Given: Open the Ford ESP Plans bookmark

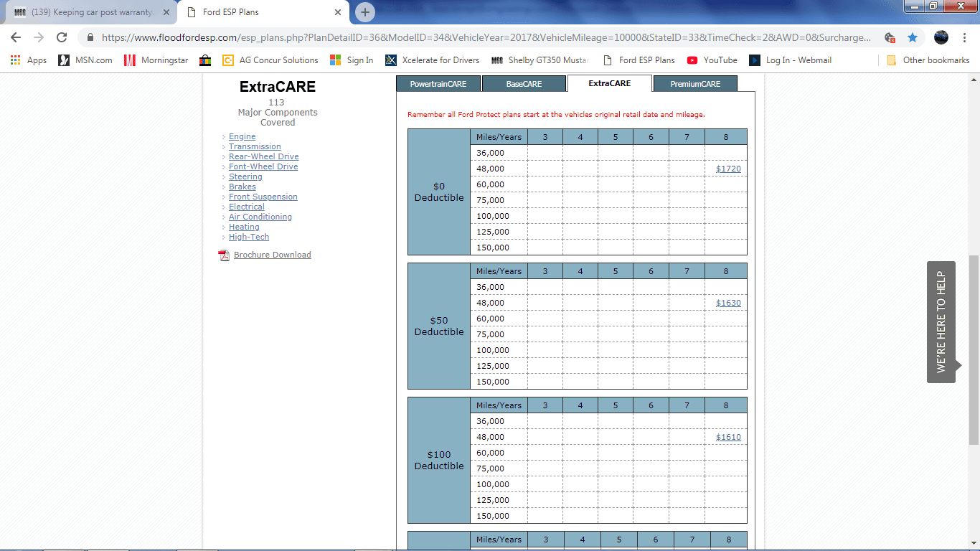Looking at the screenshot, I should click(639, 60).
